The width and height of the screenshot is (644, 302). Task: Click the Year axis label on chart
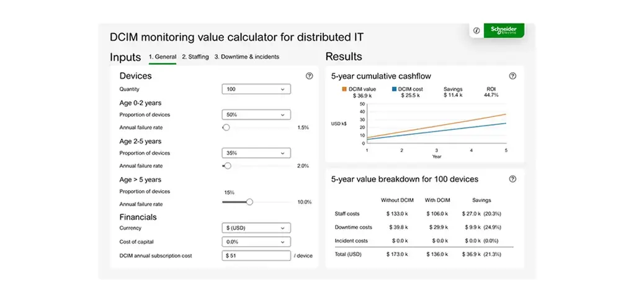[x=437, y=157]
